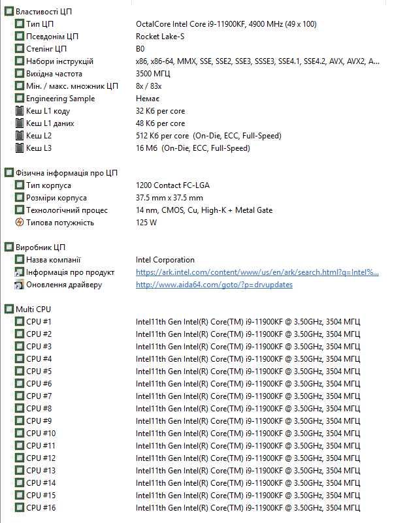The width and height of the screenshot is (420, 523).
Task: Select the 'CPU #3' row label
Action: click(x=39, y=347)
